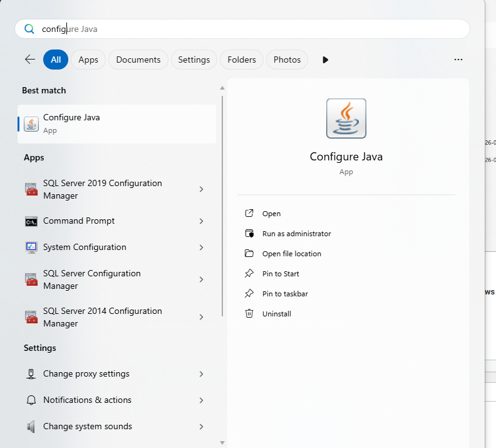This screenshot has height=448, width=496.
Task: Select Command Prompt result text
Action: (x=79, y=221)
